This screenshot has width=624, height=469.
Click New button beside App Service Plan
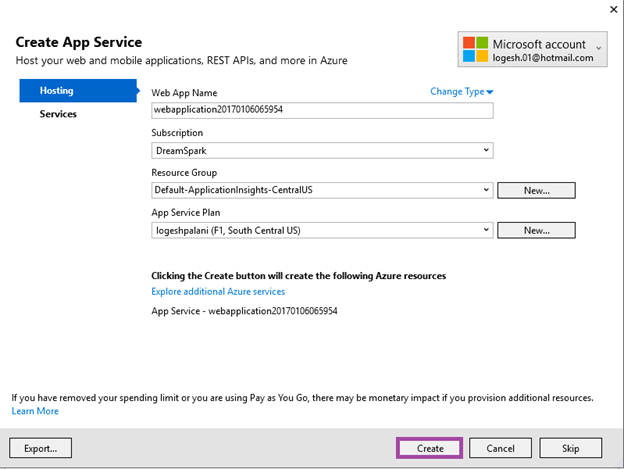click(536, 230)
